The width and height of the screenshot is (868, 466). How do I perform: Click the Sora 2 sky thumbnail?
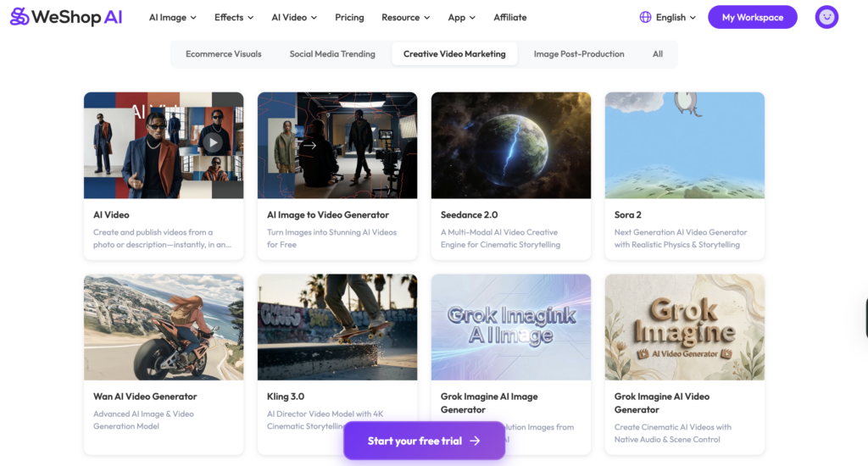click(x=685, y=146)
